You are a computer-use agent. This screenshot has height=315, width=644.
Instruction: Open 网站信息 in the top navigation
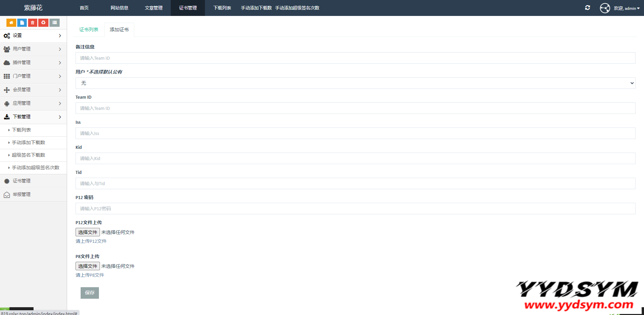tap(119, 8)
